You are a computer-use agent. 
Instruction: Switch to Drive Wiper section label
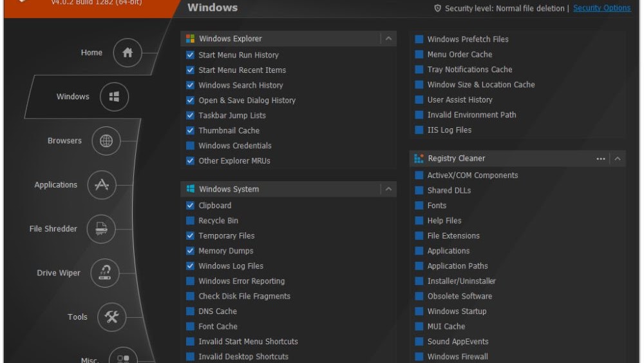(59, 273)
